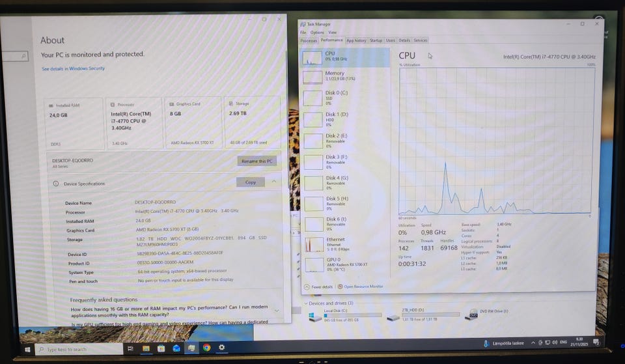Viewport: 625px width, 364px height.
Task: Open volume control in system tray
Action: tap(555, 343)
